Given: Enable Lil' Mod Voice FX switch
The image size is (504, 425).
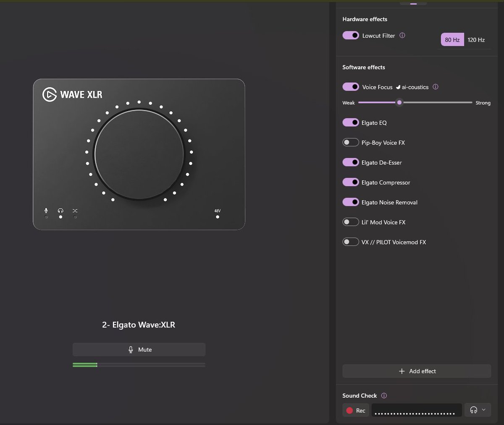Looking at the screenshot, I should [x=351, y=222].
